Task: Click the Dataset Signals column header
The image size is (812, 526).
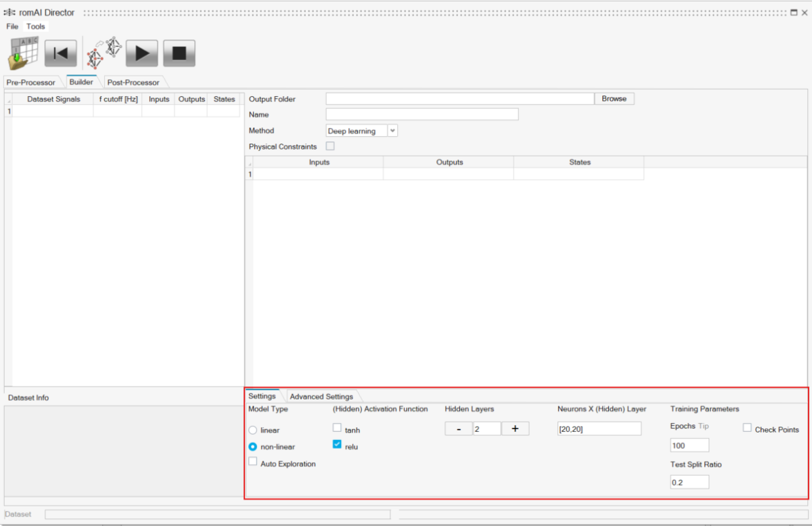Action: (x=53, y=99)
